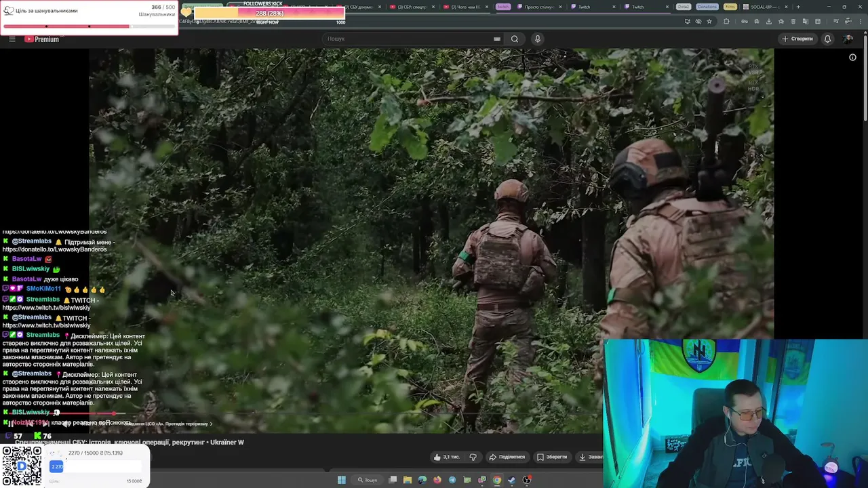Open a new browser tab
This screenshot has width=868, height=488.
click(x=798, y=7)
